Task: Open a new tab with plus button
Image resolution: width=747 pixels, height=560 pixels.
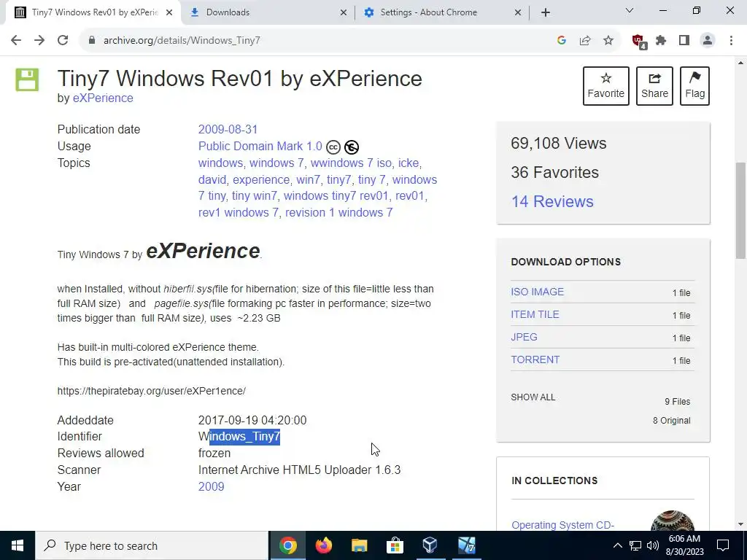Action: pyautogui.click(x=546, y=13)
